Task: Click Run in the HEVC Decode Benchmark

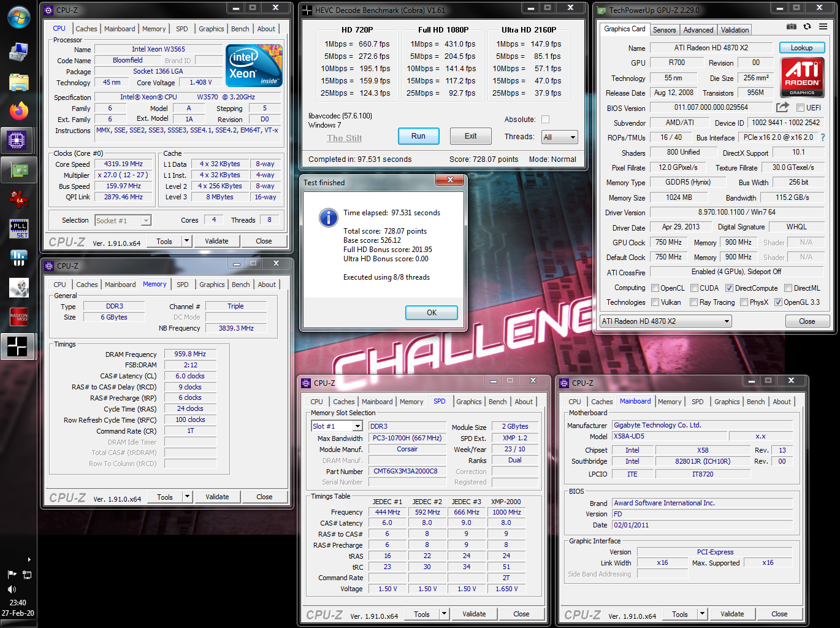Action: click(418, 136)
